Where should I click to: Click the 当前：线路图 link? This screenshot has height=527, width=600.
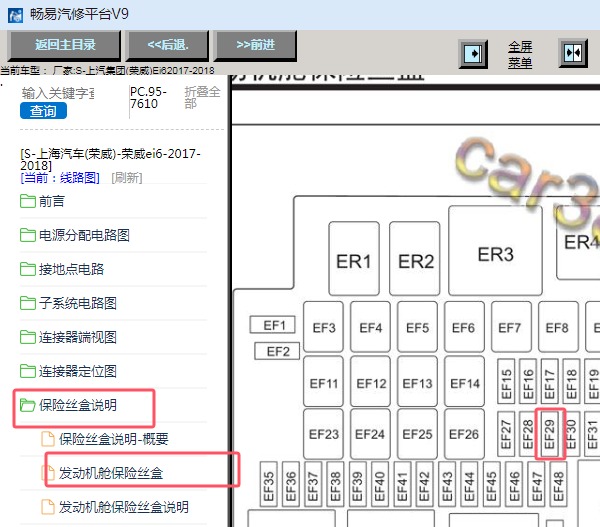[60, 178]
